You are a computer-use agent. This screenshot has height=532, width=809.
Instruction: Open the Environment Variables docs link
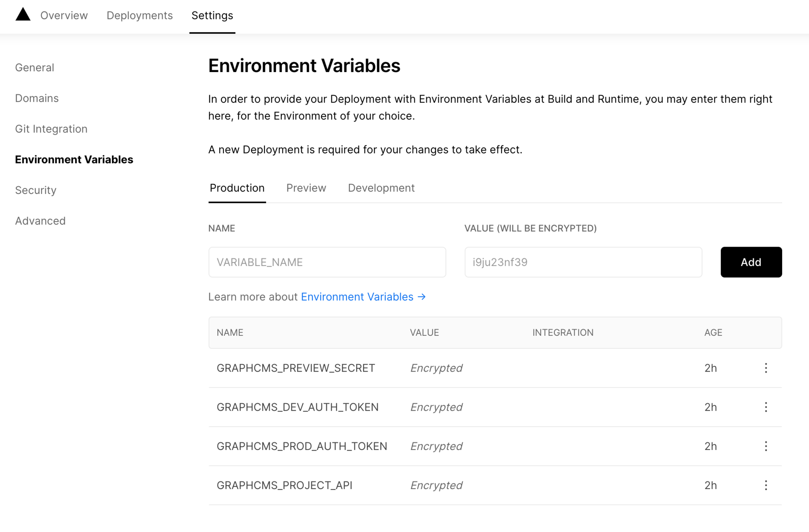click(363, 297)
